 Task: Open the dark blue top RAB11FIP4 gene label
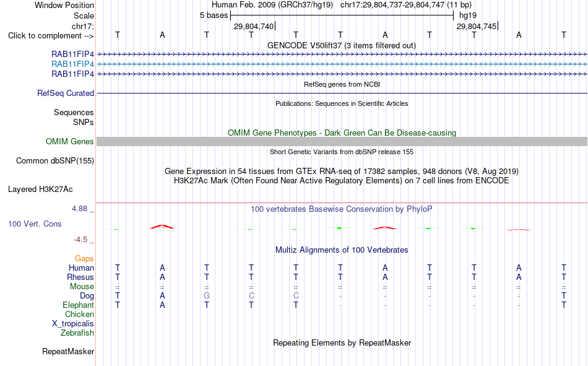tap(73, 54)
